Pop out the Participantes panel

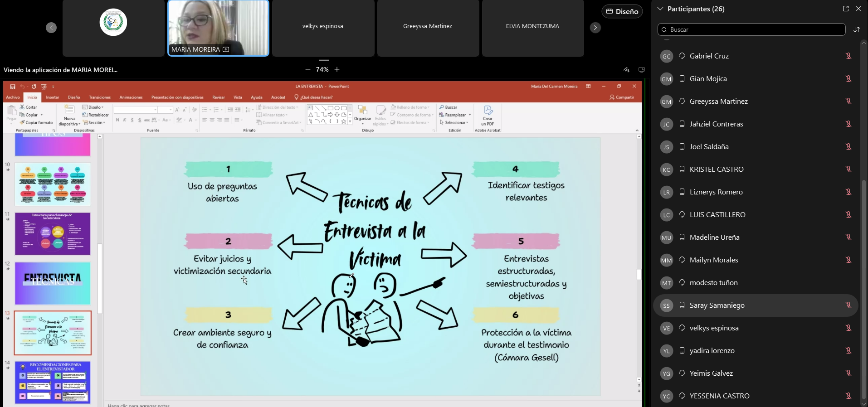tap(846, 9)
